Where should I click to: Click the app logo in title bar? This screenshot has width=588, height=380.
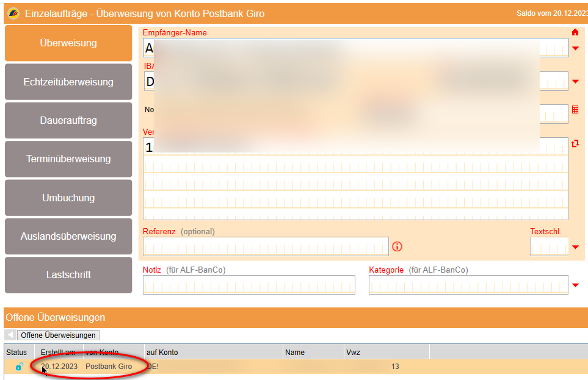[13, 13]
